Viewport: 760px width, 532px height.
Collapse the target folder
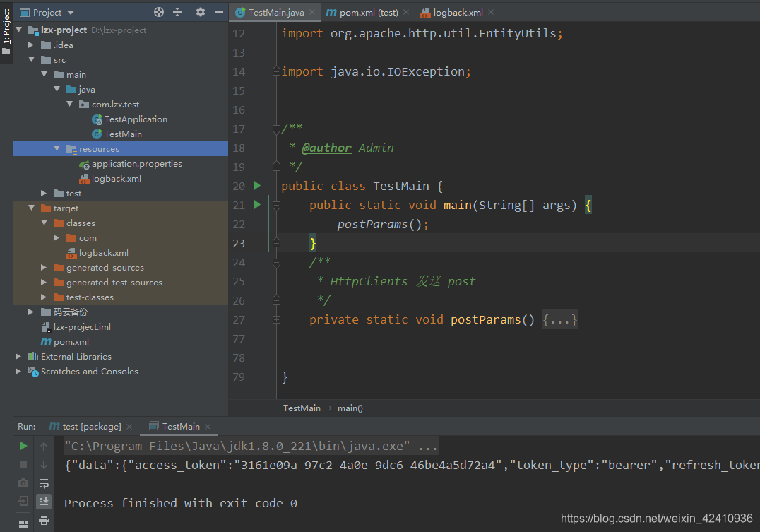[32, 208]
